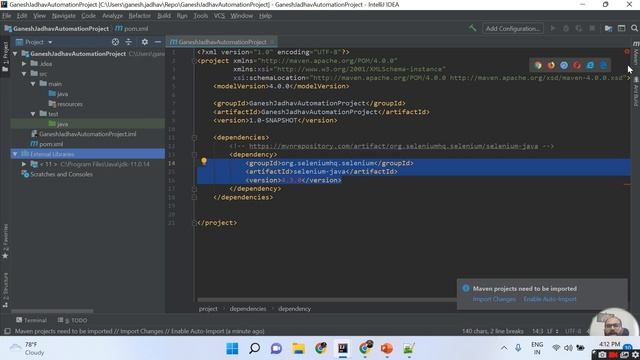Open pom.xml in Opera browser icon

577,65
